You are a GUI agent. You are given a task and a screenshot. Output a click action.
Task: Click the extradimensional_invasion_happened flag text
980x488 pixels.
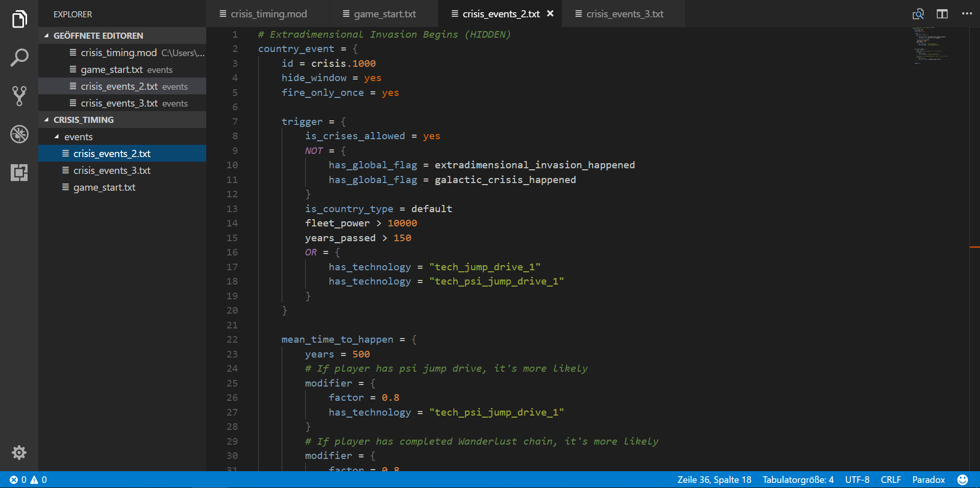coord(535,165)
